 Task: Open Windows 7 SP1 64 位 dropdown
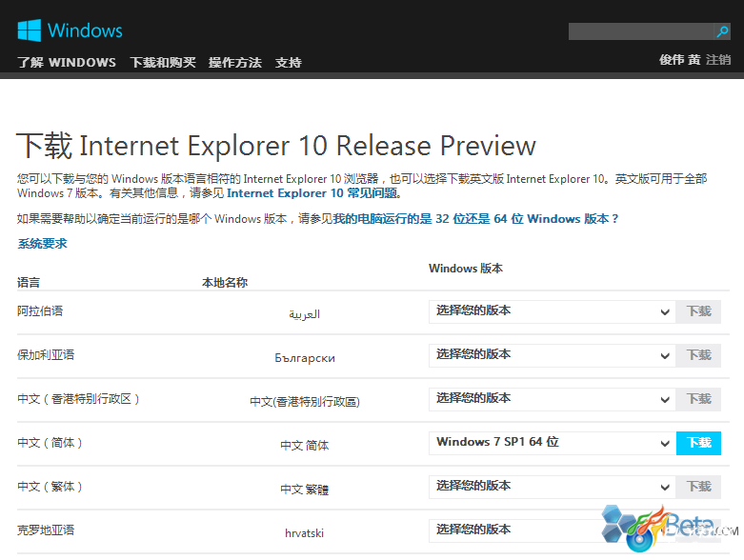552,443
